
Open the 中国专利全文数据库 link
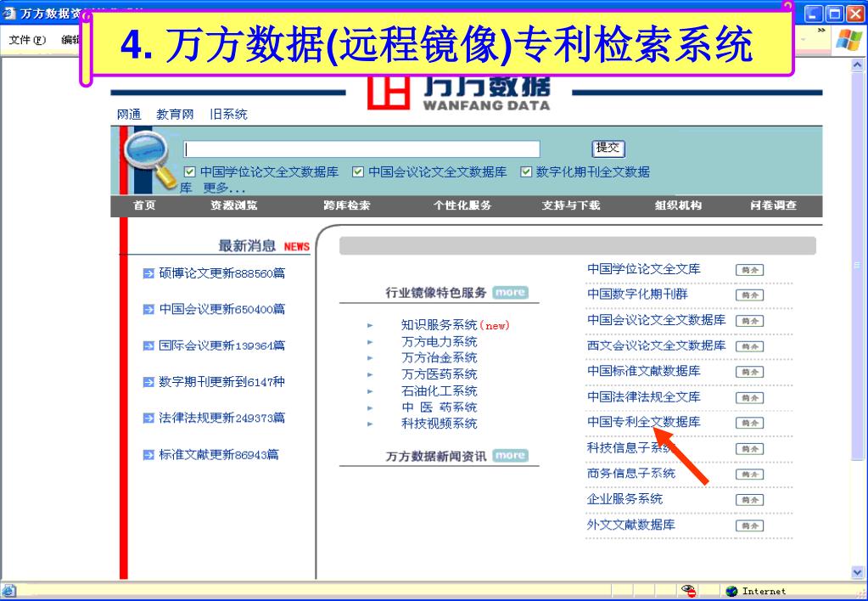644,422
